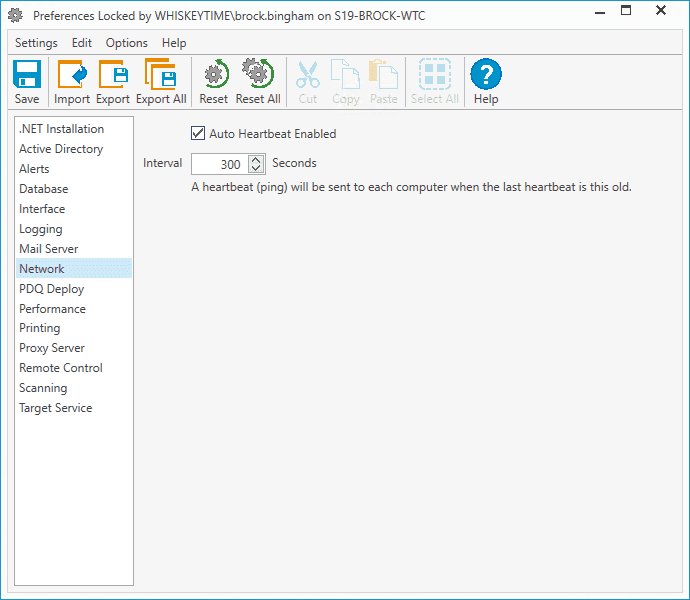Select Scanning preferences page
Viewport: 690px width, 600px height.
click(74, 388)
